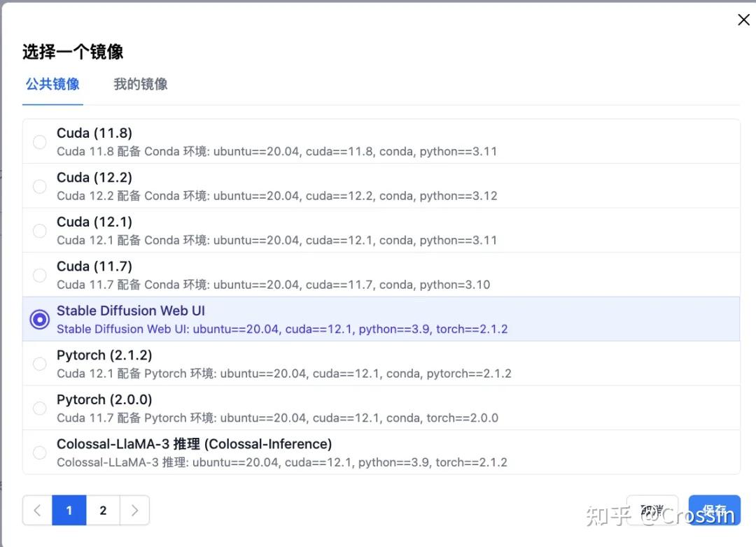
Task: Select the Cuda (11.8) radio button
Action: (39, 142)
